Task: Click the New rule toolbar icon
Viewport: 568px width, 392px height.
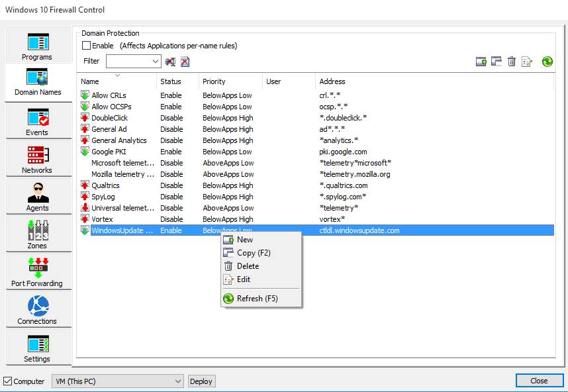Action: (x=481, y=62)
